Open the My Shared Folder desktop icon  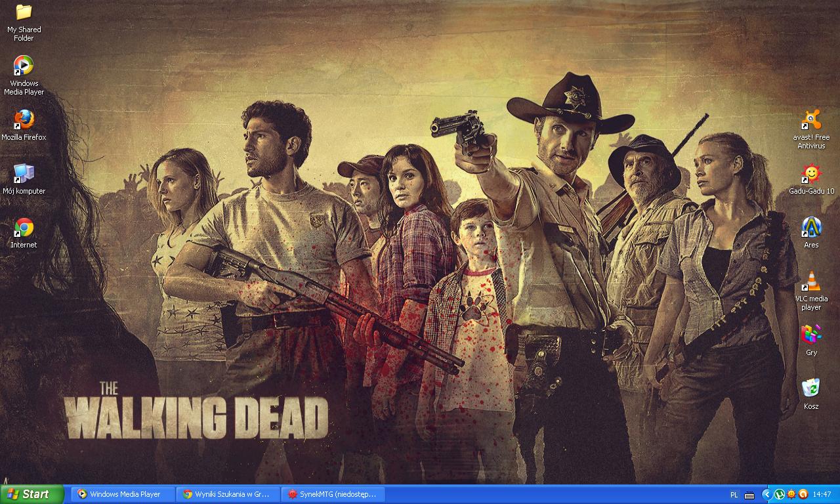[24, 22]
